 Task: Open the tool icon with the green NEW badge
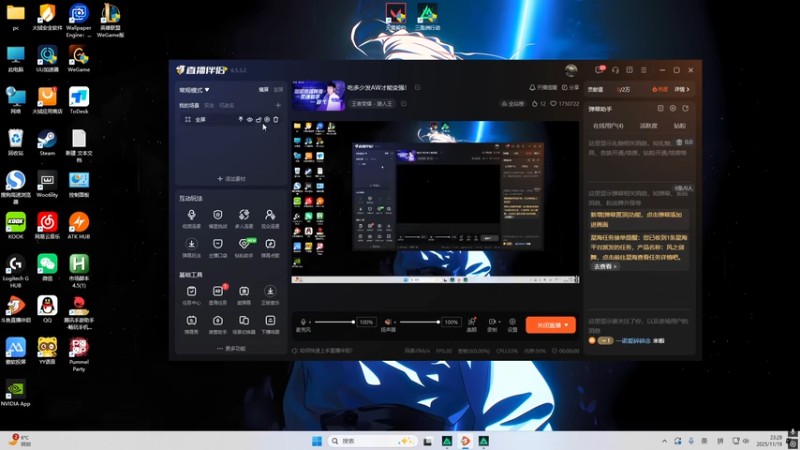(x=245, y=244)
